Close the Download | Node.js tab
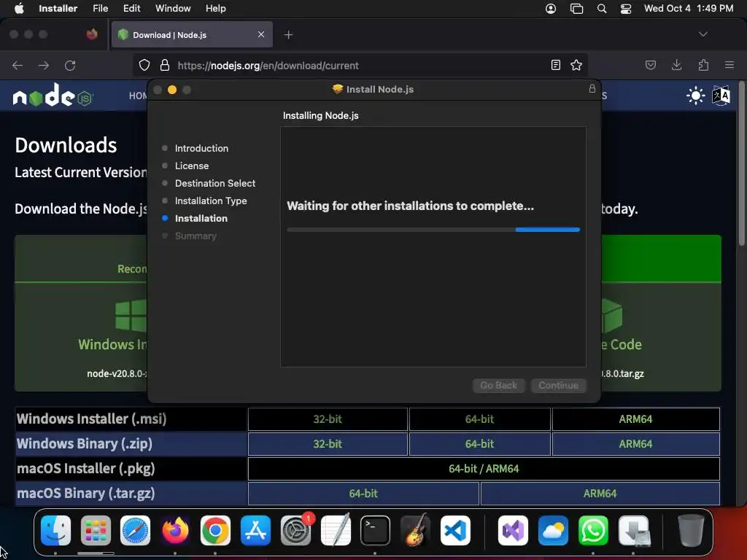The width and height of the screenshot is (747, 560). (x=261, y=34)
